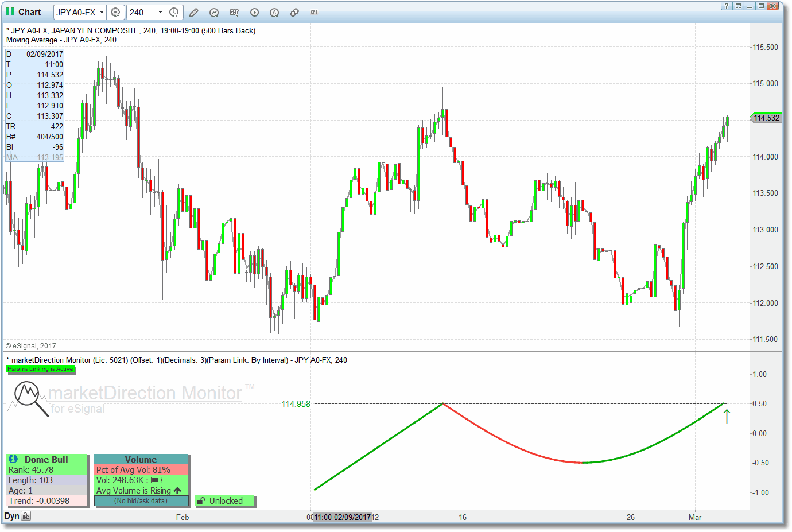Image resolution: width=792 pixels, height=532 pixels.
Task: Click the question mark help button
Action: [x=727, y=6]
